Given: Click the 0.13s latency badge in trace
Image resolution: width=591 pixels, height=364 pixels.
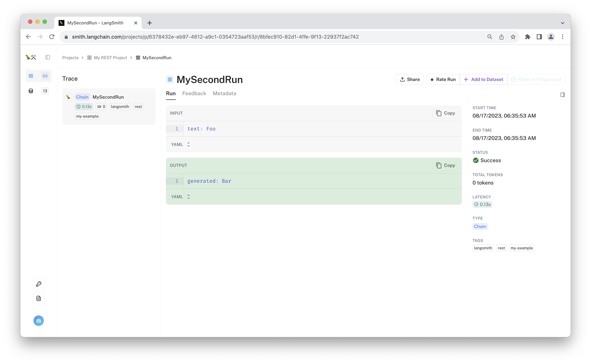Looking at the screenshot, I should 84,107.
